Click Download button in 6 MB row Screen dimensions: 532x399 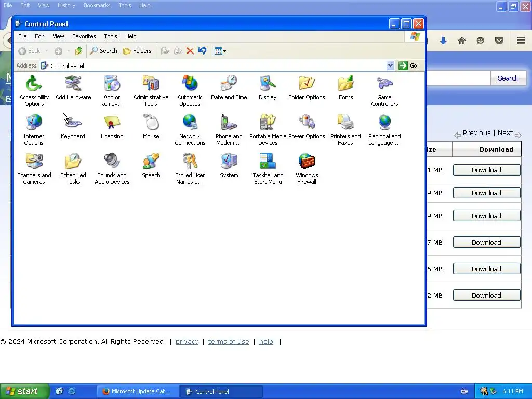pos(486,269)
